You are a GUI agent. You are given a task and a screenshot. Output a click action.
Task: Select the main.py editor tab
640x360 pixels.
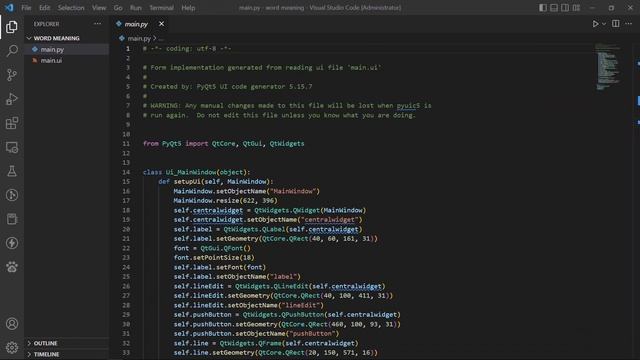click(136, 24)
